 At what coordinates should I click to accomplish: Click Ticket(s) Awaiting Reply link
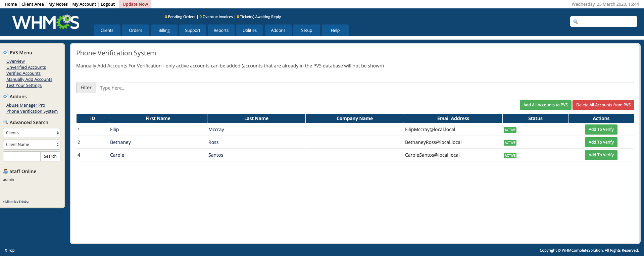(259, 17)
